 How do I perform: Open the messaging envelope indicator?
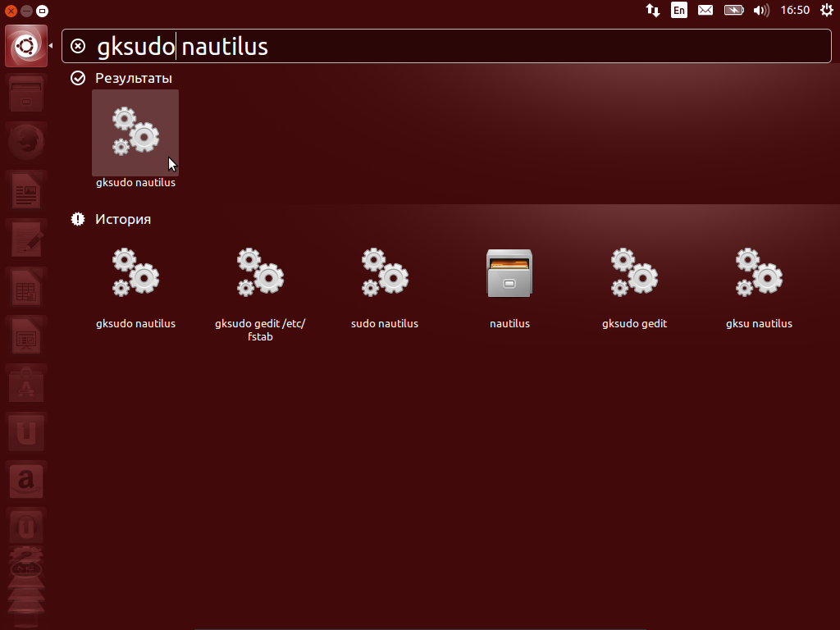click(705, 11)
